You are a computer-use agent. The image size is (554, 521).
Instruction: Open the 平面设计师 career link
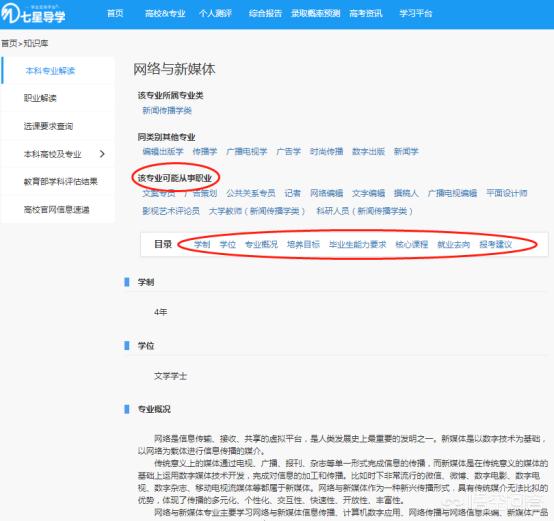[x=506, y=193]
